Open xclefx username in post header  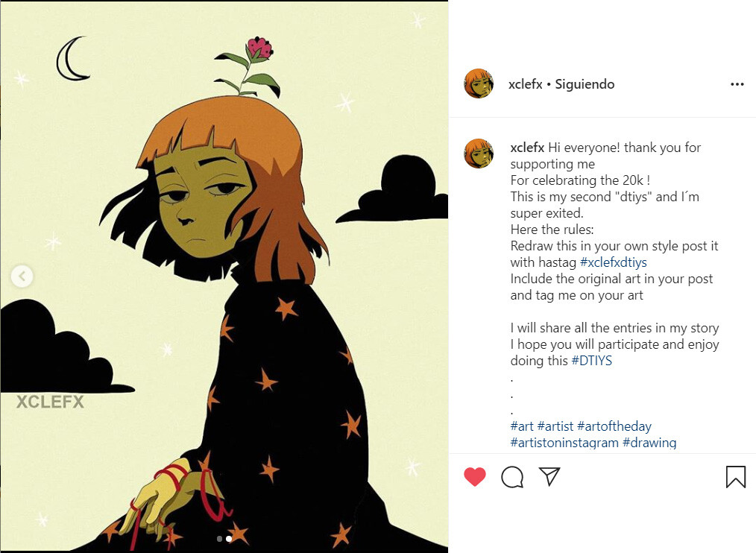coord(526,84)
